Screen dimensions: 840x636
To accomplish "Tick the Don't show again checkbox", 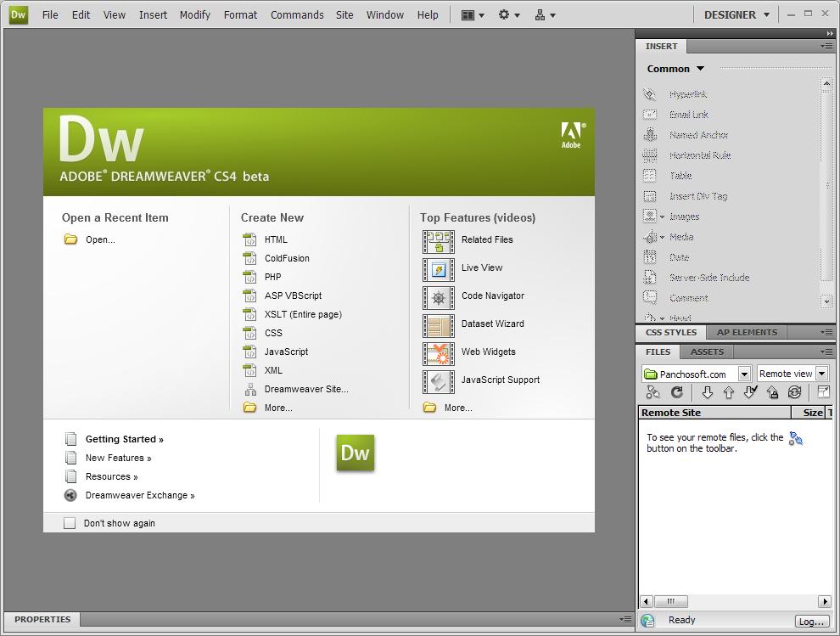I will click(x=70, y=523).
